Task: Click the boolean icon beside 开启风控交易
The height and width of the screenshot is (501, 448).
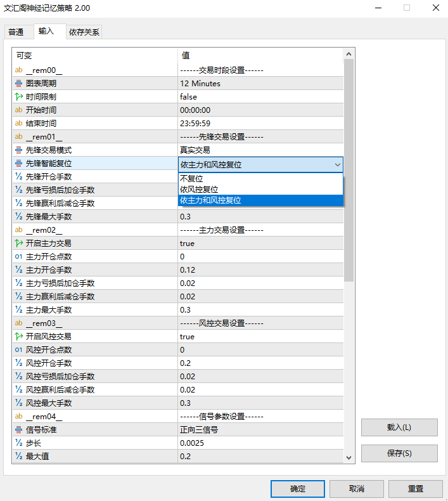Action: click(18, 337)
